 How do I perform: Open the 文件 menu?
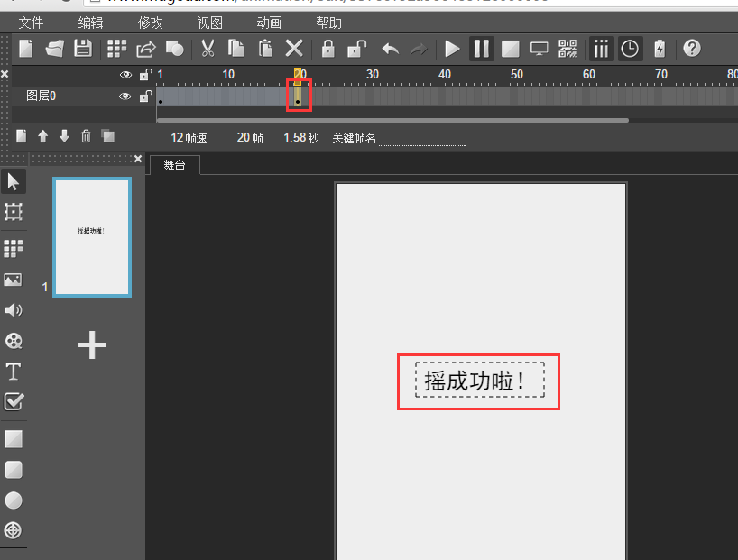[x=31, y=23]
